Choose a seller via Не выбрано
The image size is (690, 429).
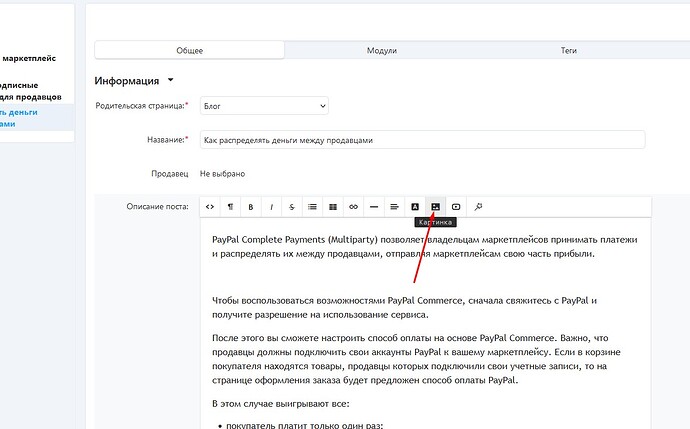click(222, 174)
